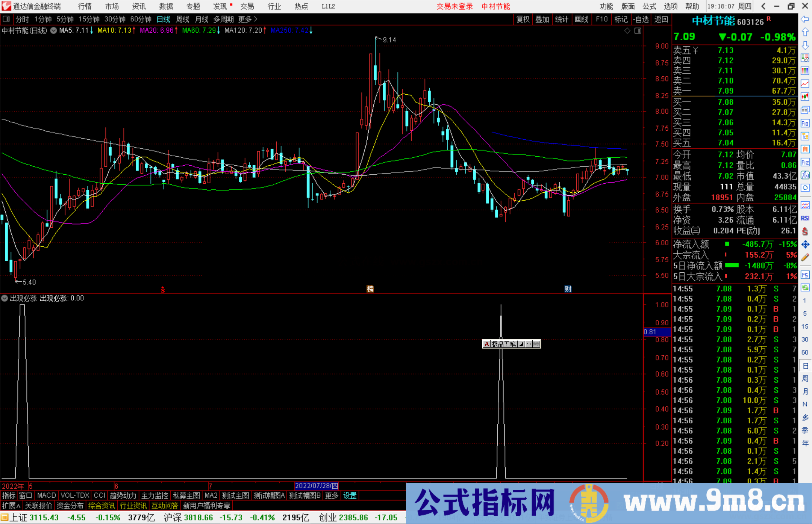Click the 2022/07/28 date marker on the timeline
This screenshot has width=812, height=524.
point(316,486)
